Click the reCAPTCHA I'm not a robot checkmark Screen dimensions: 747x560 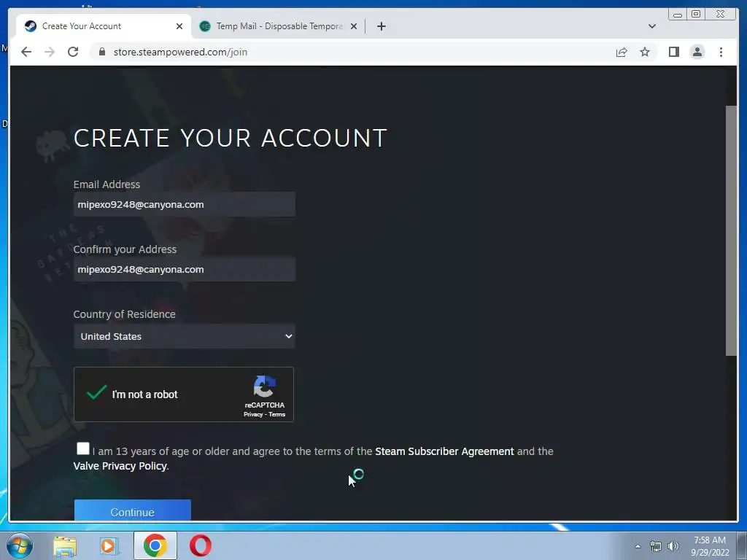point(97,393)
